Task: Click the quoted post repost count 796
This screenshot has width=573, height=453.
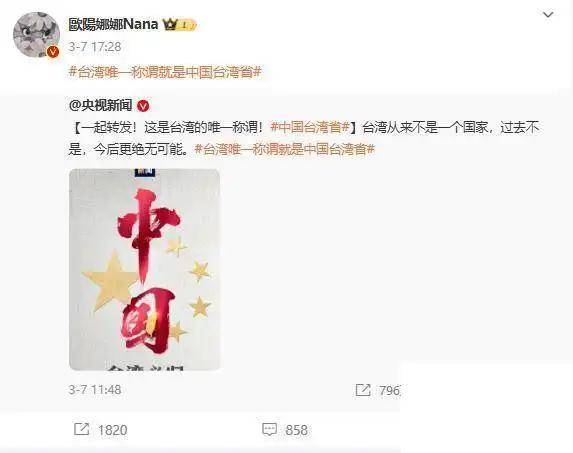Action: click(389, 391)
